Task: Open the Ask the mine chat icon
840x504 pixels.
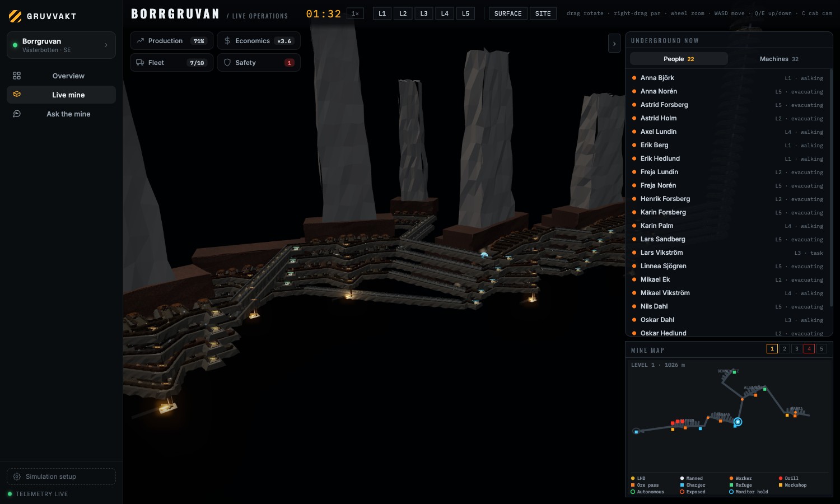Action: point(17,114)
